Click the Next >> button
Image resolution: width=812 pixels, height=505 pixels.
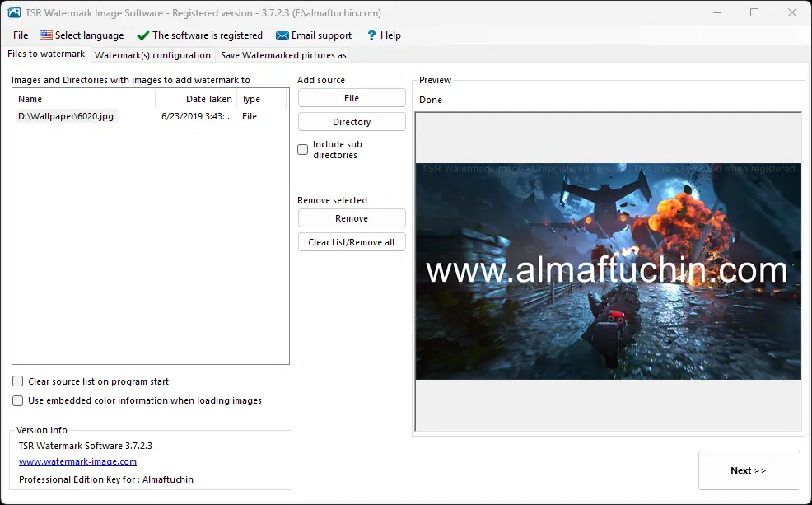(749, 470)
